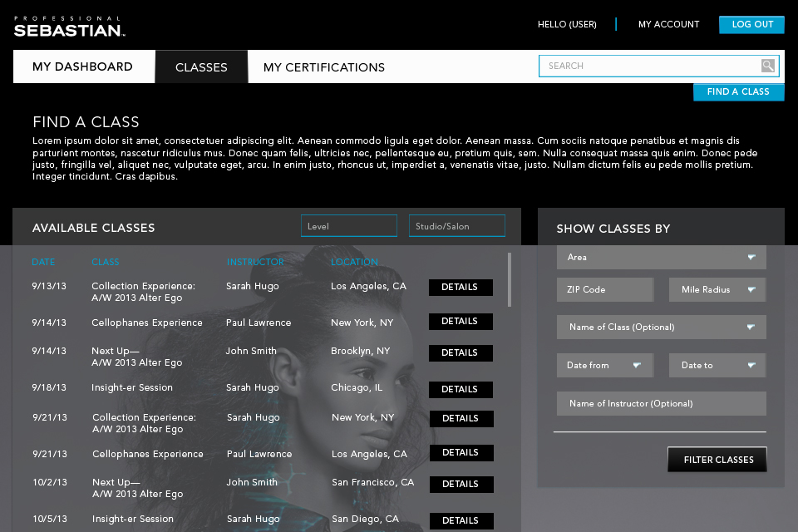
Task: Click the 10/2/13 date cell
Action: (x=49, y=482)
